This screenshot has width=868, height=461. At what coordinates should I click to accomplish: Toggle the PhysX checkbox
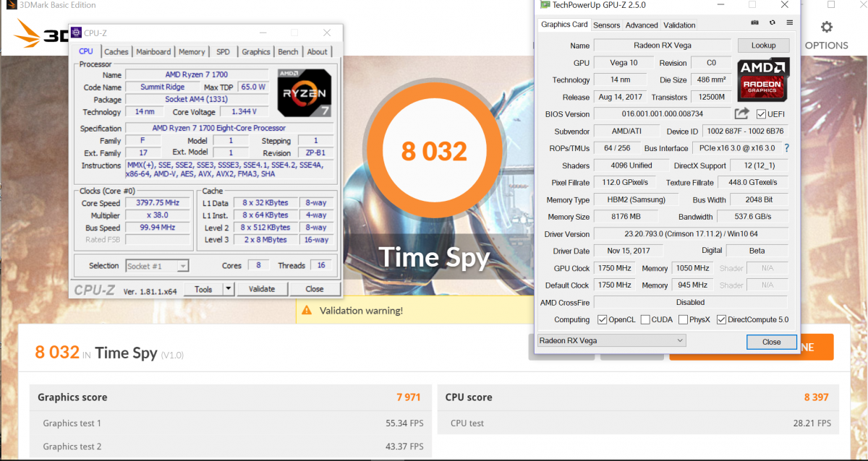pyautogui.click(x=682, y=319)
